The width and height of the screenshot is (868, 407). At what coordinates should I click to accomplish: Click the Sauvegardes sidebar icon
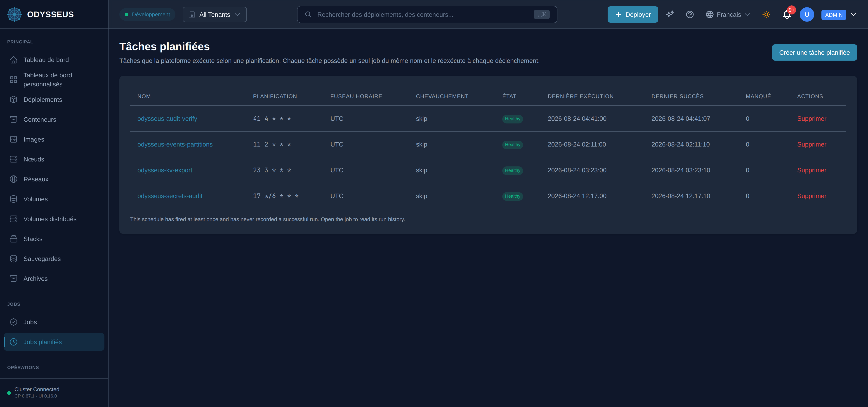tap(14, 258)
